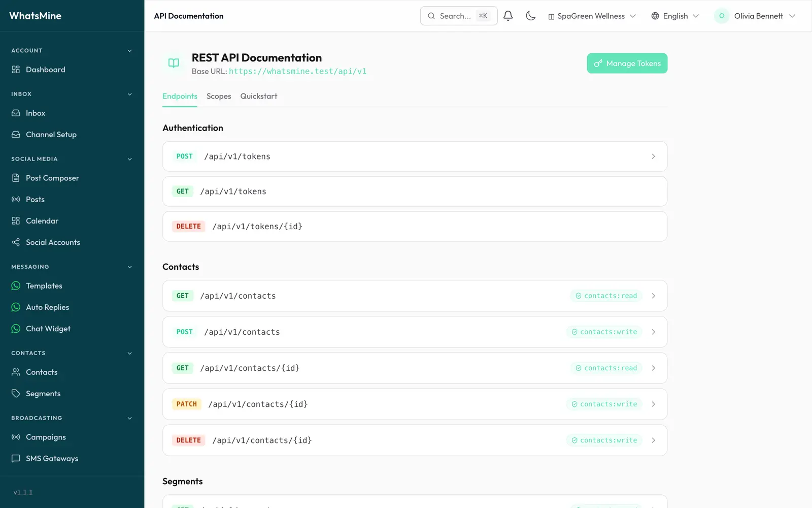
Task: Click the Manage Tokens button
Action: (x=627, y=63)
